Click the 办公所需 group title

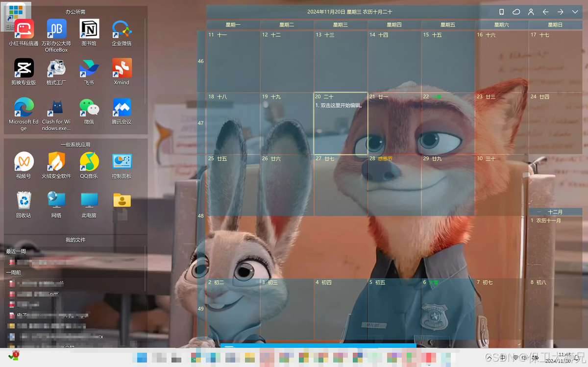[75, 12]
